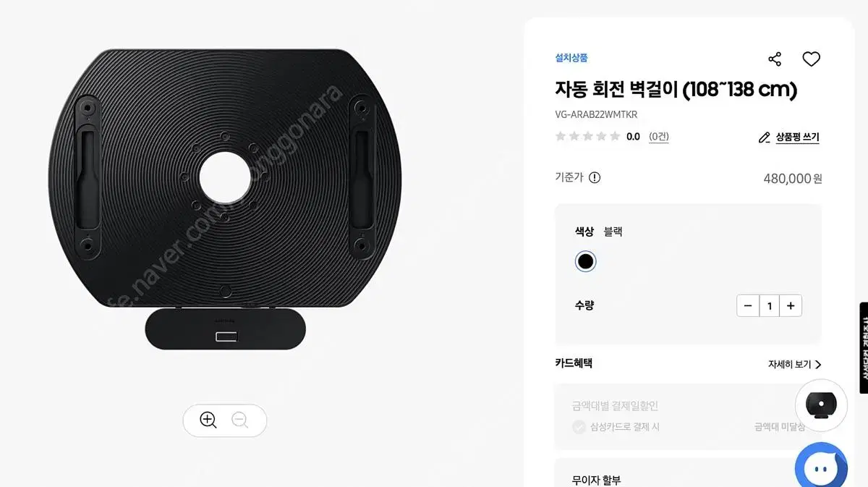Viewport: 868px width, 487px height.
Task: Decrease quantity with the minus button
Action: pos(748,306)
